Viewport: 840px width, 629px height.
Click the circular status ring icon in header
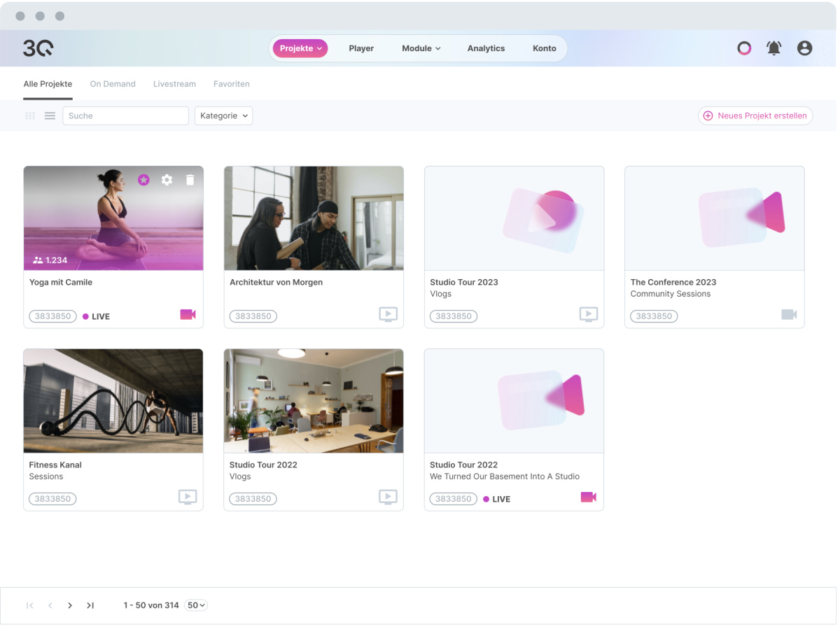click(x=744, y=48)
